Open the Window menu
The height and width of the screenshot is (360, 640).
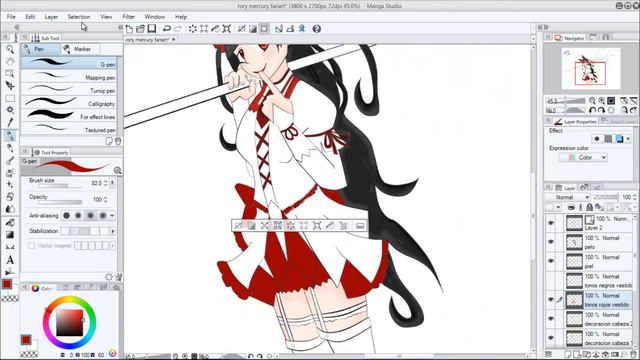155,17
